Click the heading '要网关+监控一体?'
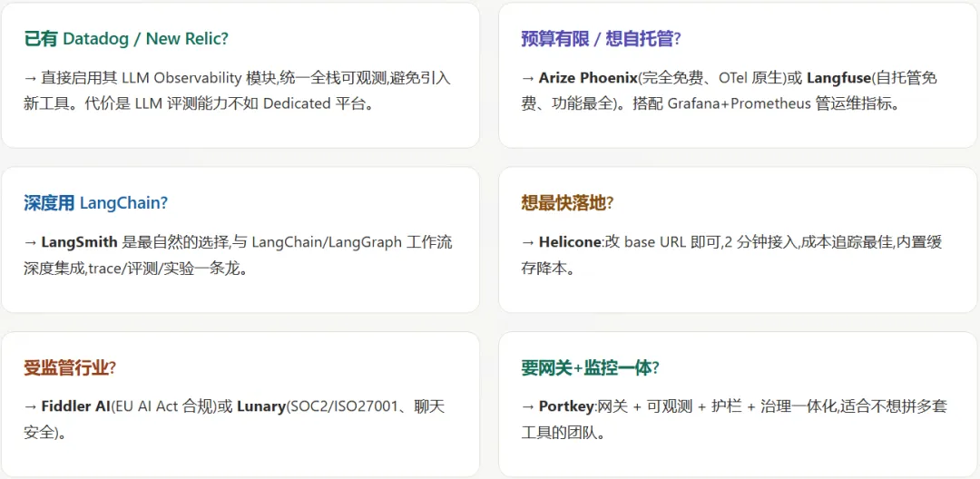 590,367
